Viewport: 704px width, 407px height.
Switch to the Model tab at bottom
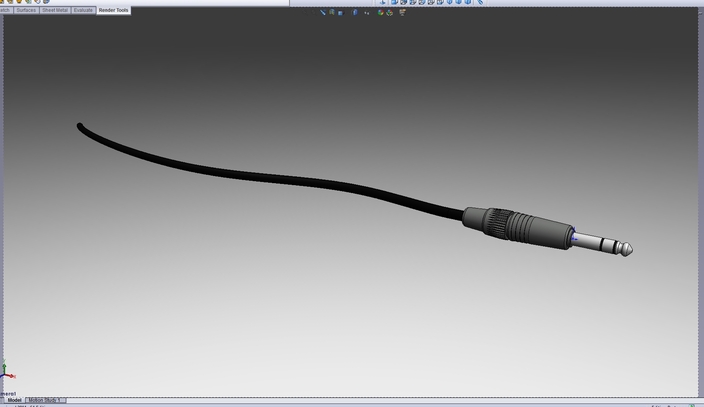pyautogui.click(x=14, y=400)
